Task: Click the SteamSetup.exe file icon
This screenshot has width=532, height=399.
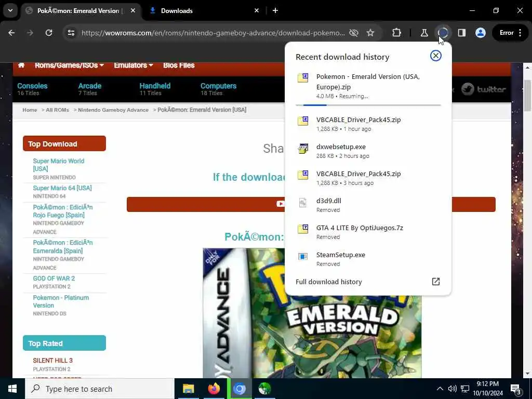Action: [x=303, y=256]
